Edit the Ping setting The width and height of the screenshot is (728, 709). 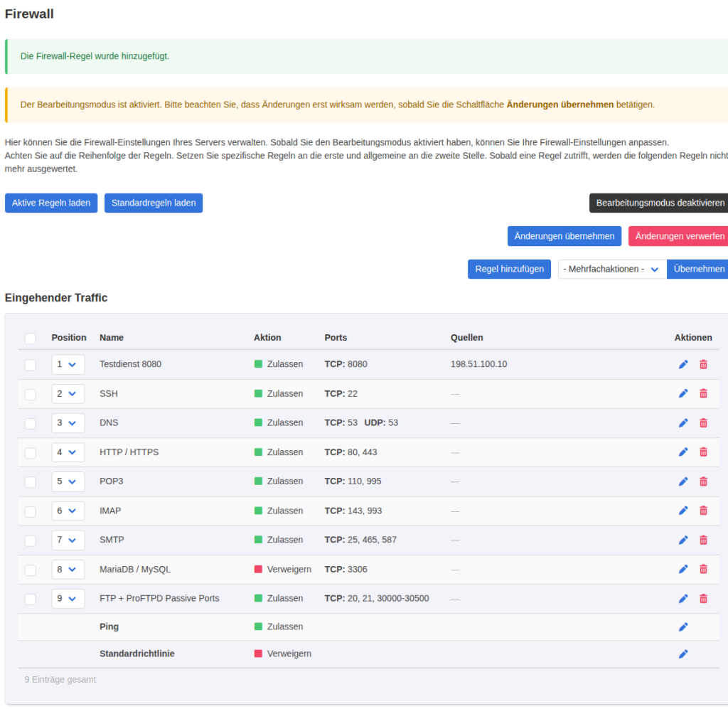click(683, 627)
